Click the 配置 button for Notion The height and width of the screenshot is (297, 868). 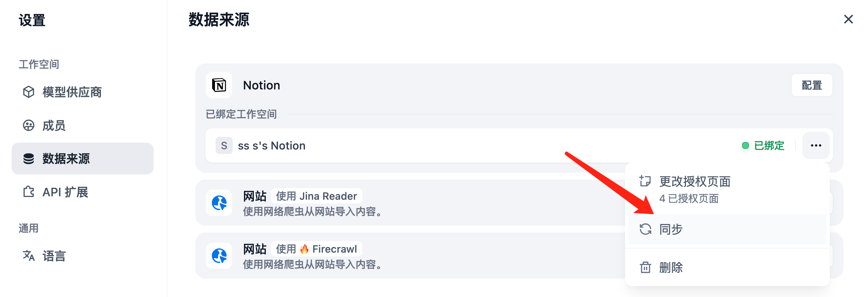tap(812, 85)
